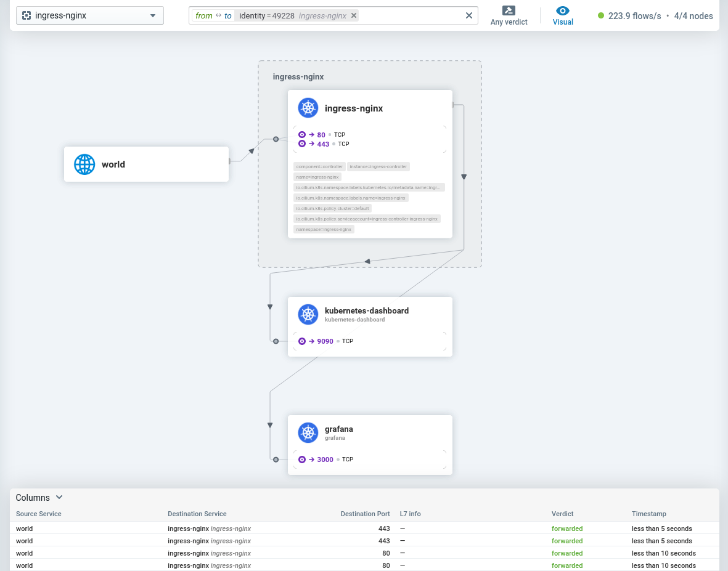This screenshot has height=571, width=728.
Task: Open the ingress-nginx namespace dropdown
Action: point(90,15)
